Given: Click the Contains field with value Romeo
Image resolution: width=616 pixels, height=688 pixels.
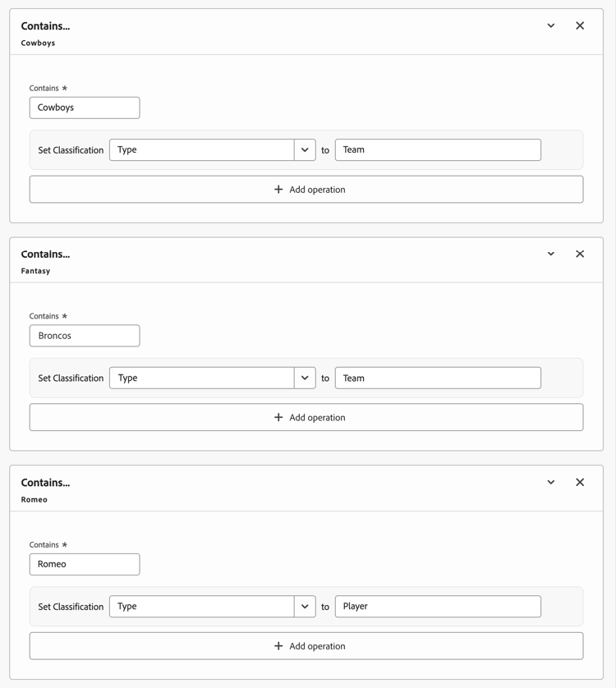Looking at the screenshot, I should (x=85, y=564).
